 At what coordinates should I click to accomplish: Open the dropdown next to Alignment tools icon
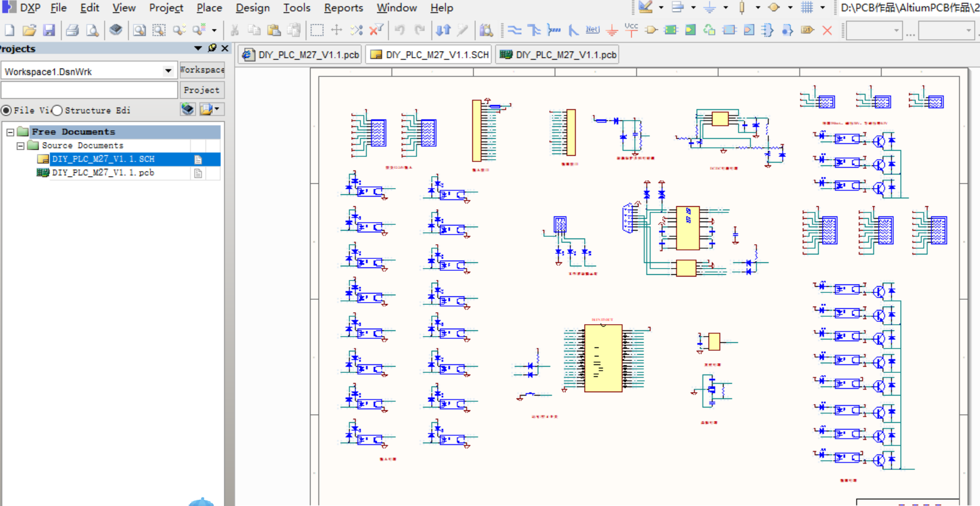click(x=693, y=8)
